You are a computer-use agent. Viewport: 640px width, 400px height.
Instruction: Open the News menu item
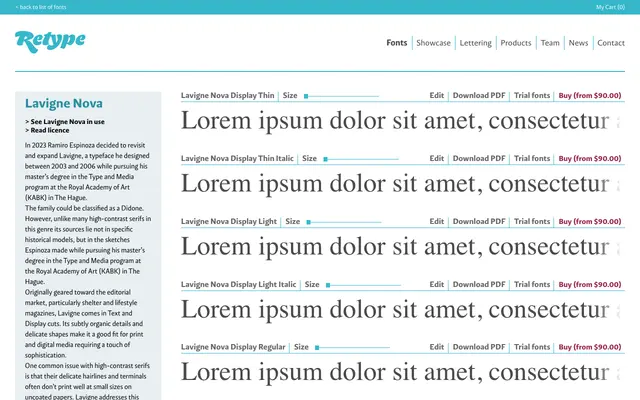[578, 43]
